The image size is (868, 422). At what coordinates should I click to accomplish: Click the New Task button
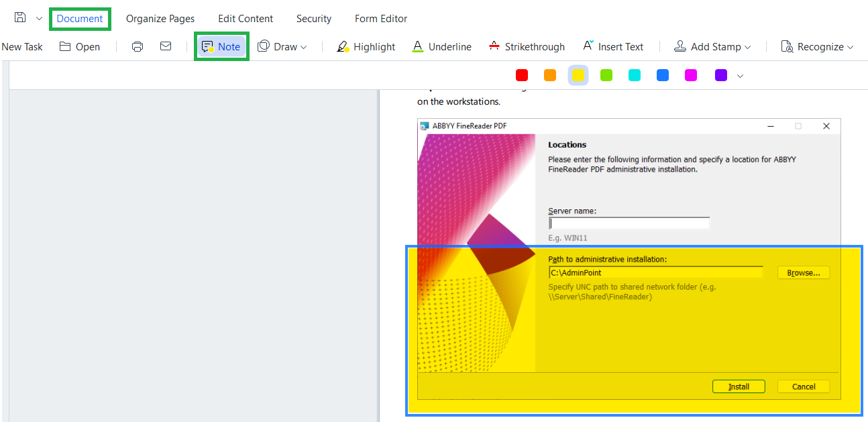click(21, 46)
